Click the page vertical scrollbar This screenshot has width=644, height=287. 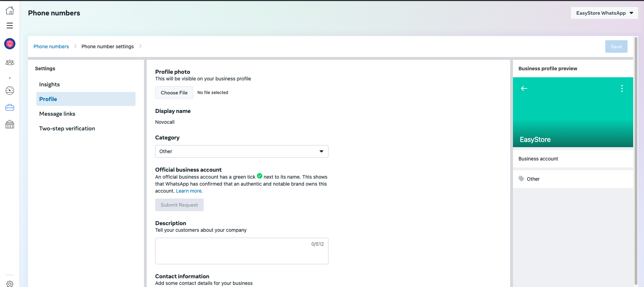pyautogui.click(x=636, y=161)
